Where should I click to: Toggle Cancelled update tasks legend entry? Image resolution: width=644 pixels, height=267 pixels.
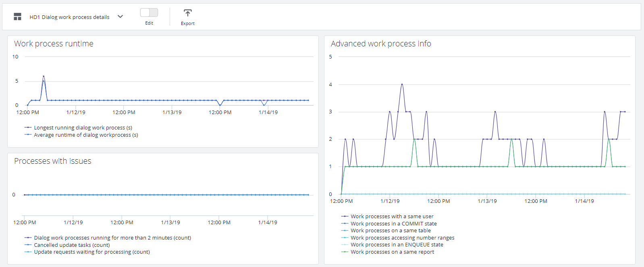point(67,245)
